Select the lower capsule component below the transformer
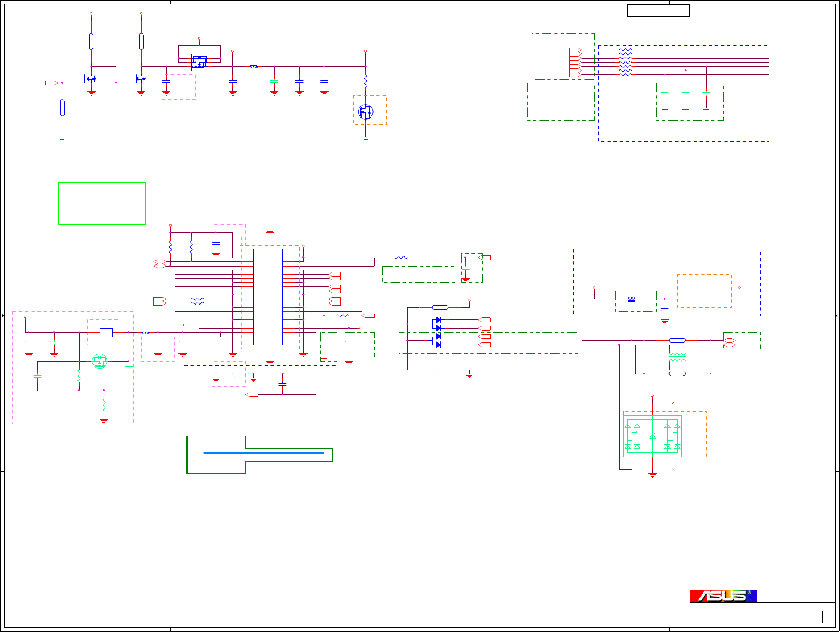This screenshot has height=632, width=840. (x=677, y=374)
